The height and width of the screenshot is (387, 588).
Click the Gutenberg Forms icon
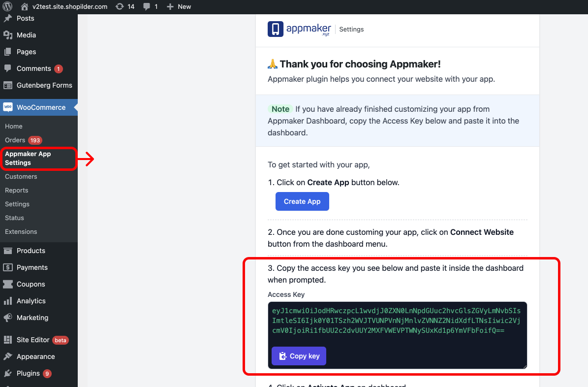pyautogui.click(x=8, y=85)
